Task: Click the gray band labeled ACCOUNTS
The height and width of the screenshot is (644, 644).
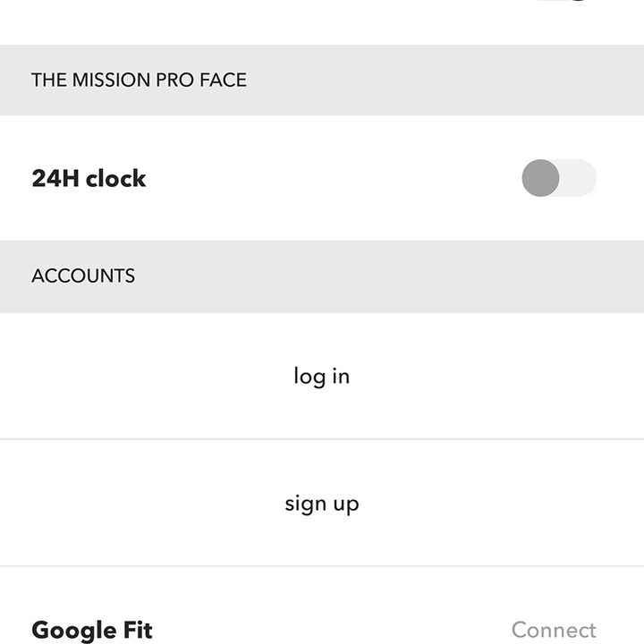Action: [322, 276]
